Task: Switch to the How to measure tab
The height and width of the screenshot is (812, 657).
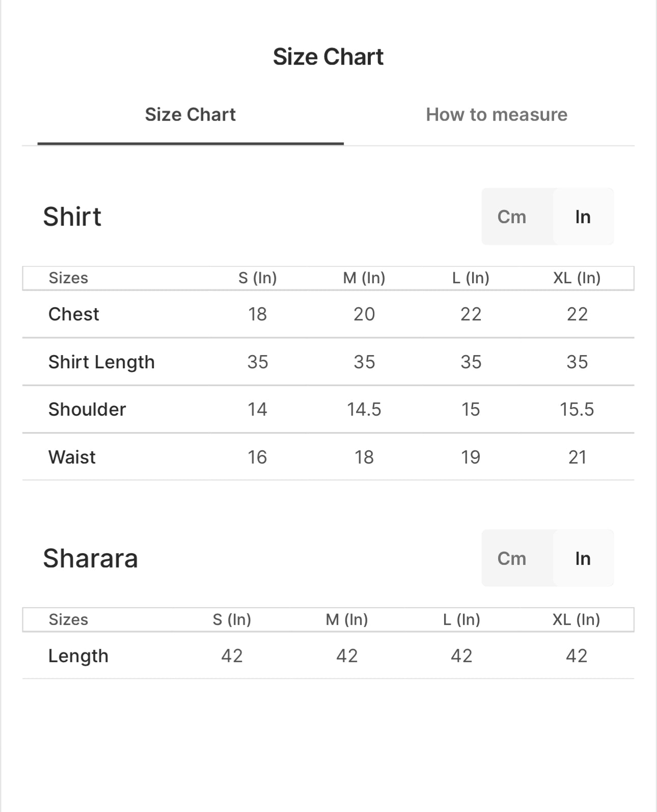Action: pos(497,115)
